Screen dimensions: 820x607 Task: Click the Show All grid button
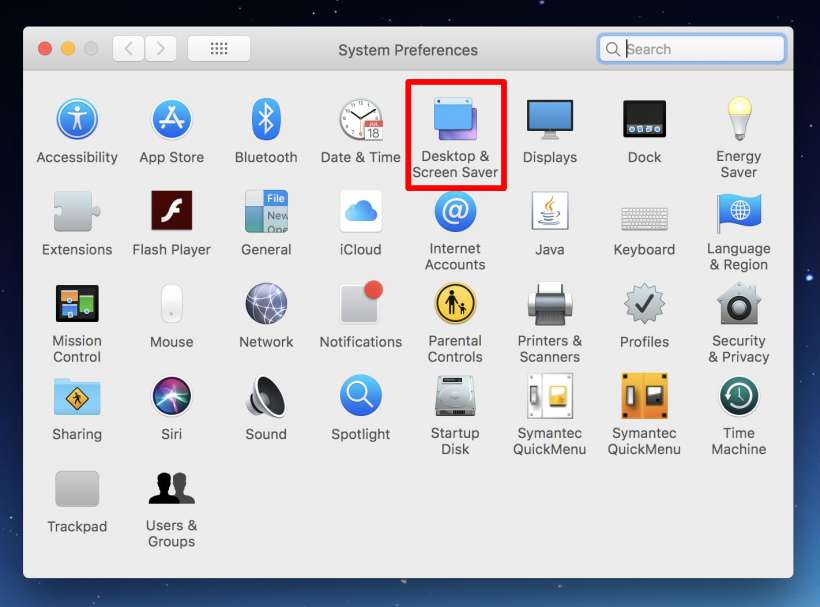pyautogui.click(x=219, y=49)
